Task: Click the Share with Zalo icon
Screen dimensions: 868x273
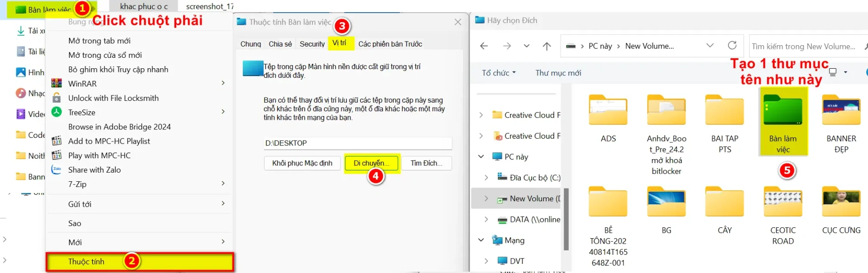Action: click(57, 170)
